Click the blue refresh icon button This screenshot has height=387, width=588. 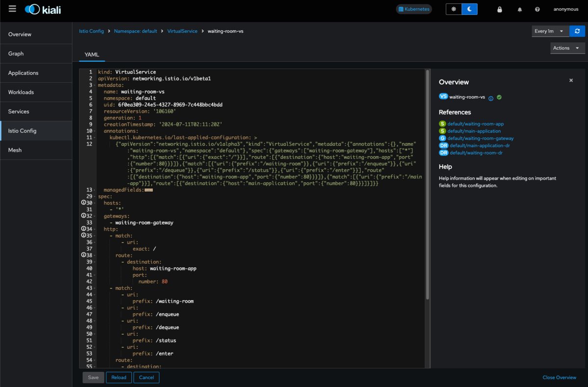577,31
